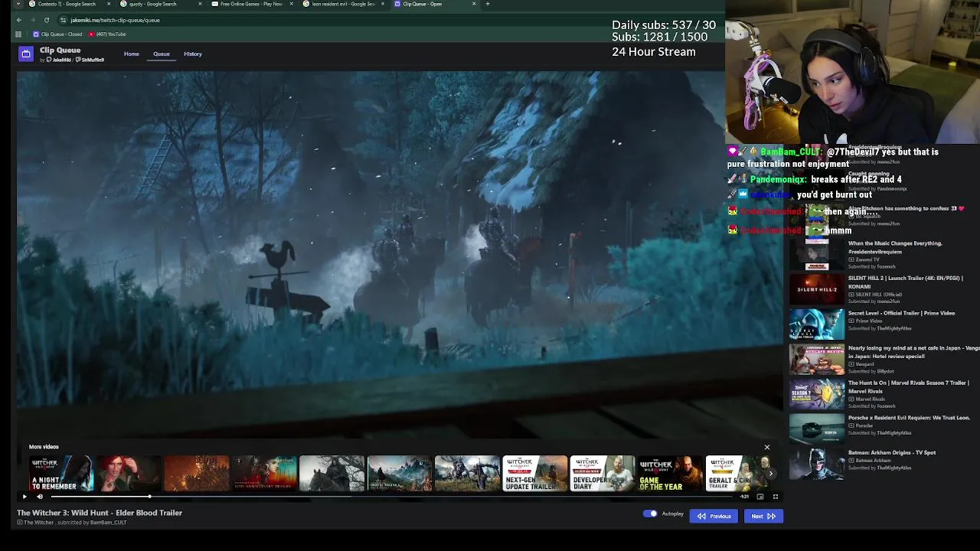The height and width of the screenshot is (551, 980).
Task: Open the bookmarks apps grid icon
Action: [18, 34]
